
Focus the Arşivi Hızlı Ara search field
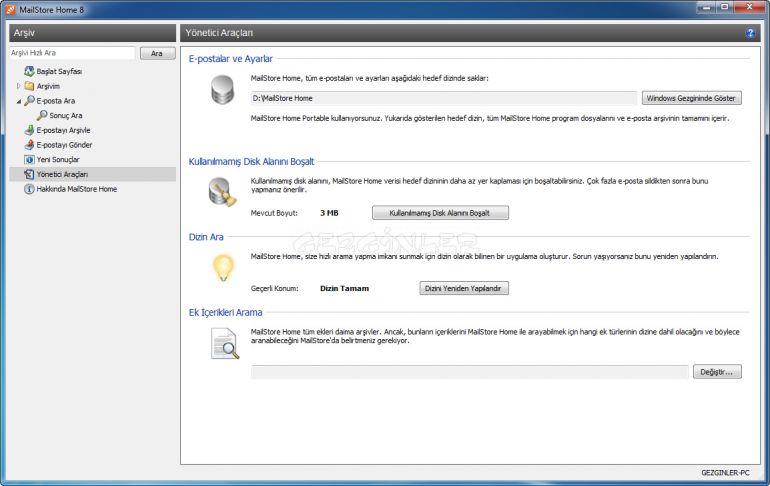(x=72, y=53)
